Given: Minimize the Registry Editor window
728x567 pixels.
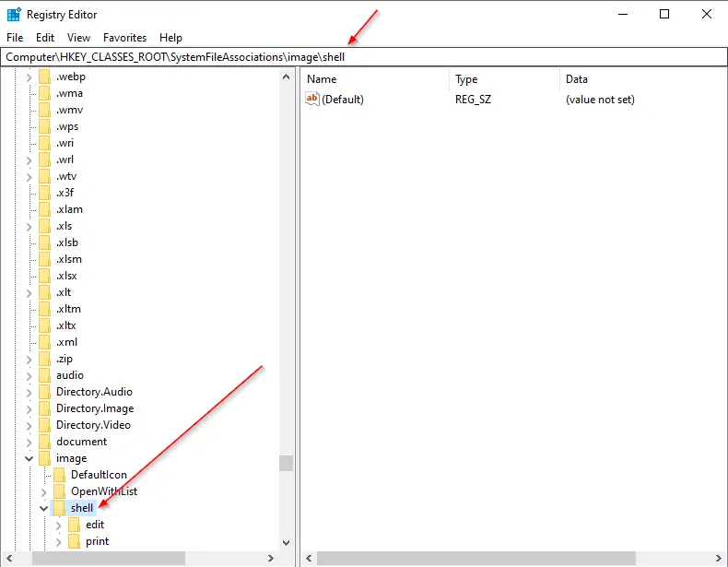Looking at the screenshot, I should [623, 14].
